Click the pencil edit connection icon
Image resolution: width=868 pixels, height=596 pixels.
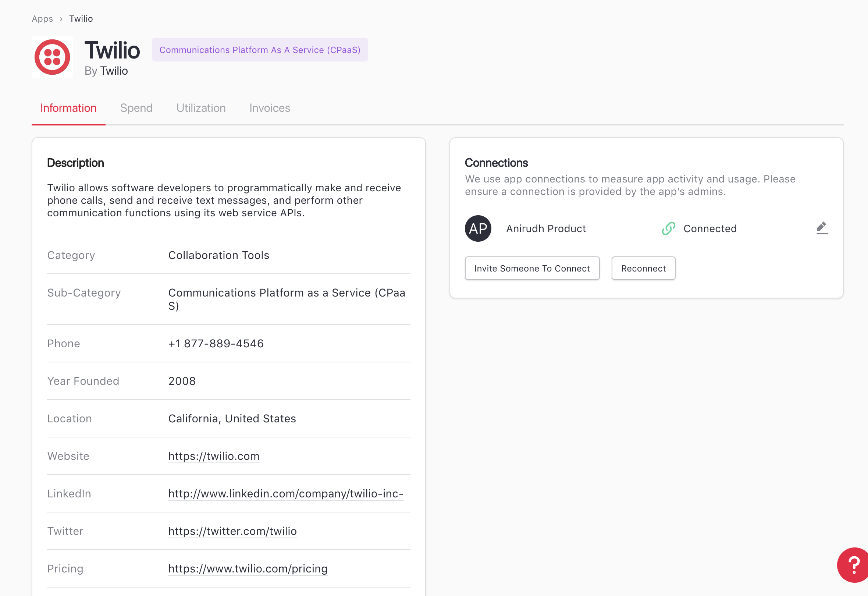[x=822, y=228]
